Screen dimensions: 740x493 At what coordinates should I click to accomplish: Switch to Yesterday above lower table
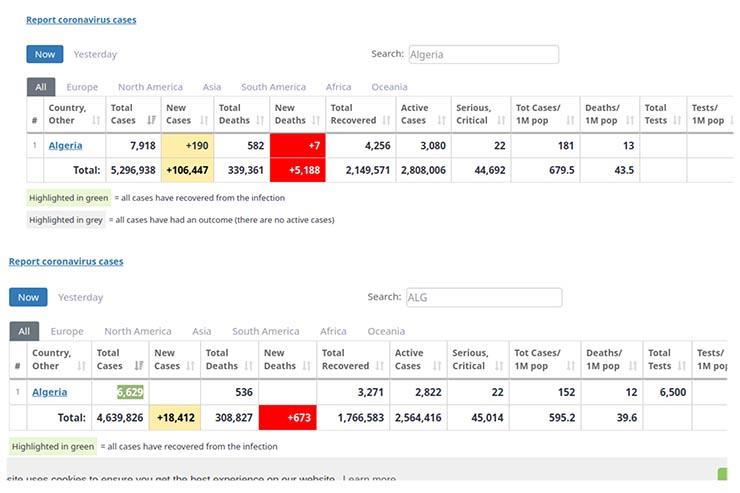click(x=80, y=297)
